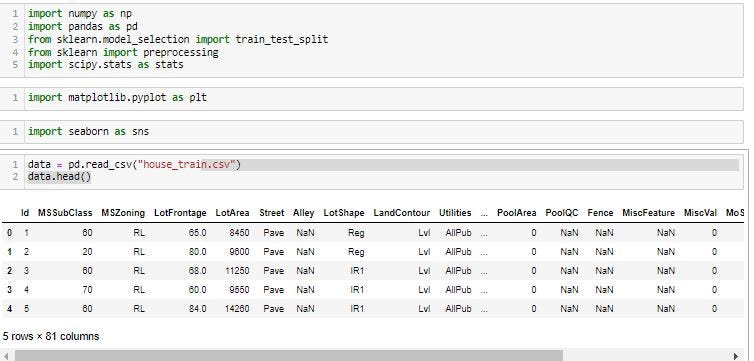Click the seaborn import code cell
This screenshot has width=754, height=361.
click(371, 131)
